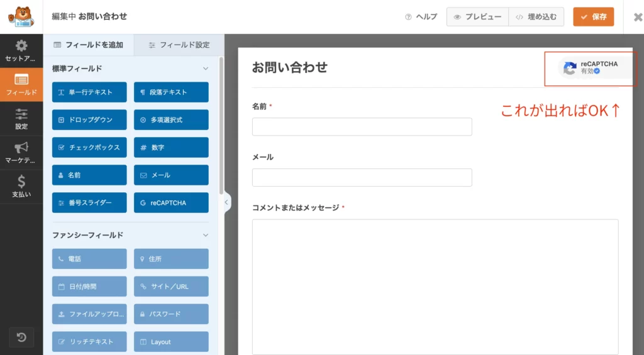Click the 埋め込む embed button
Image resolution: width=644 pixels, height=355 pixels.
tap(536, 17)
